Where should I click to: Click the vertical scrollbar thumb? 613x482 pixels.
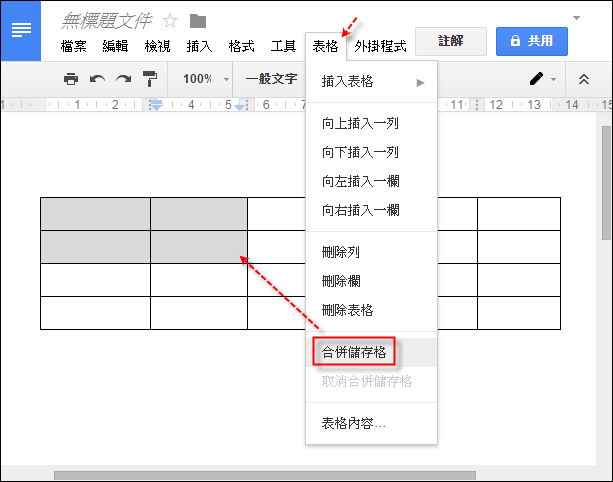(x=606, y=183)
